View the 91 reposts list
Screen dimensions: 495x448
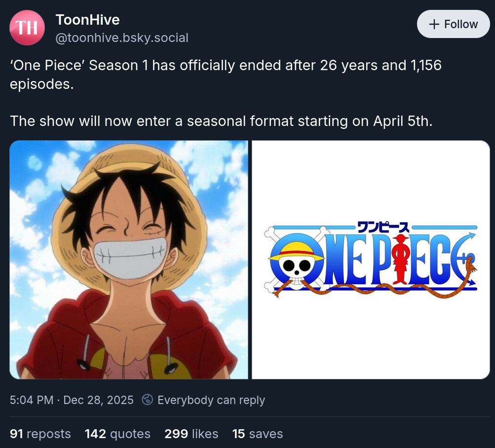pyautogui.click(x=40, y=434)
